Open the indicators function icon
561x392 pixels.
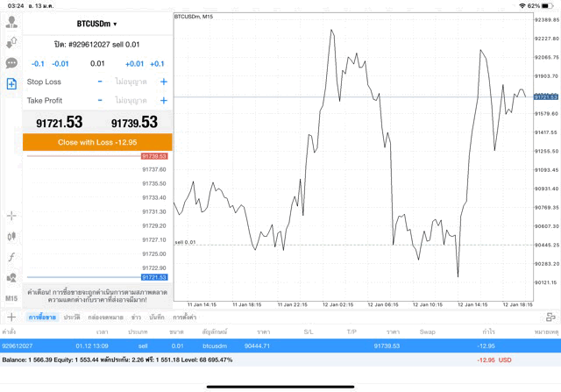point(11,257)
